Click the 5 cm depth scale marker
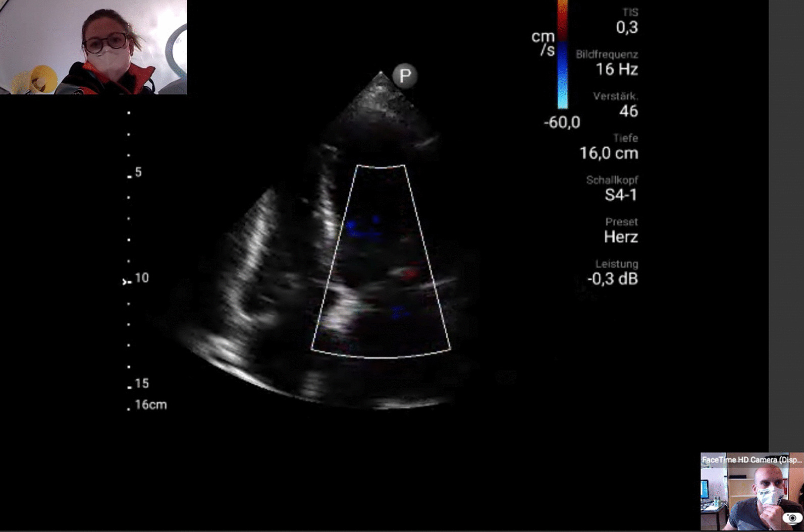 click(x=138, y=172)
